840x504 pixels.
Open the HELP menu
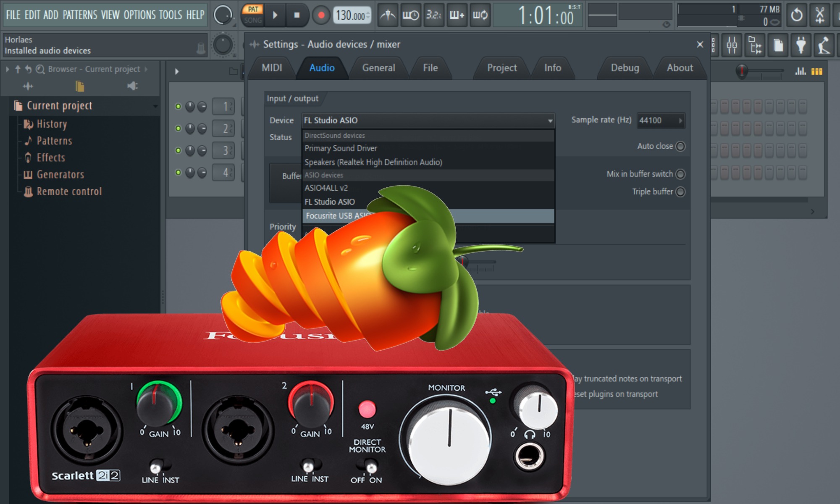(x=195, y=15)
